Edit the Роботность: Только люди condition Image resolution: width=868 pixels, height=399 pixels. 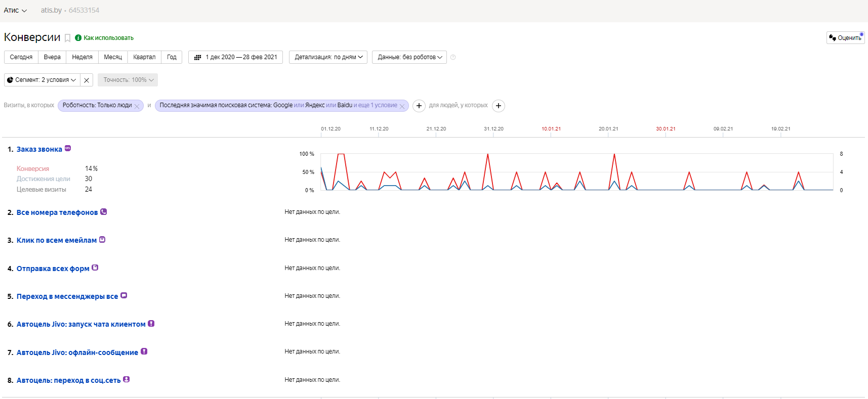point(97,105)
